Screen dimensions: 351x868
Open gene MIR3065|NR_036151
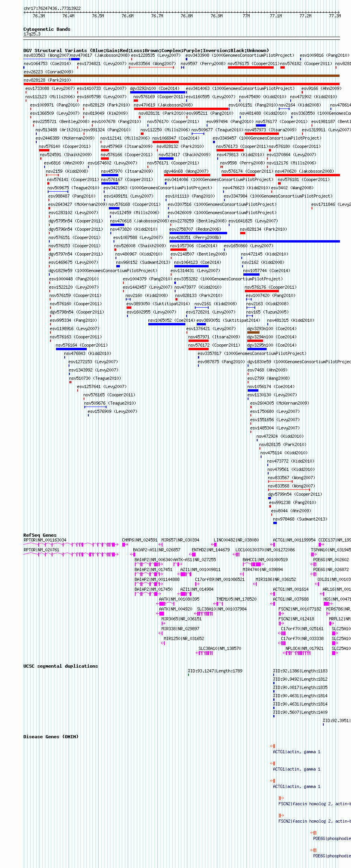point(181,619)
